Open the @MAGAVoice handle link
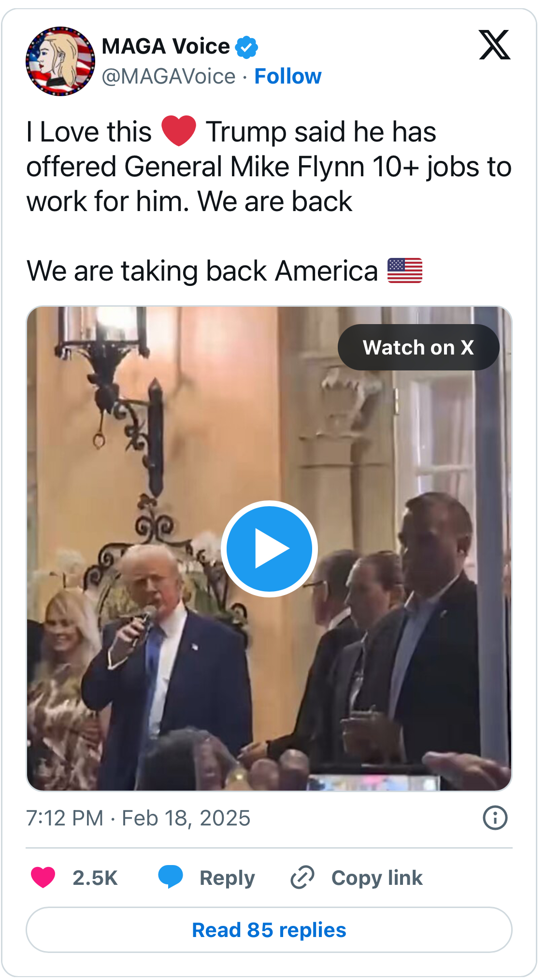Image resolution: width=546 pixels, height=980 pixels. 169,76
